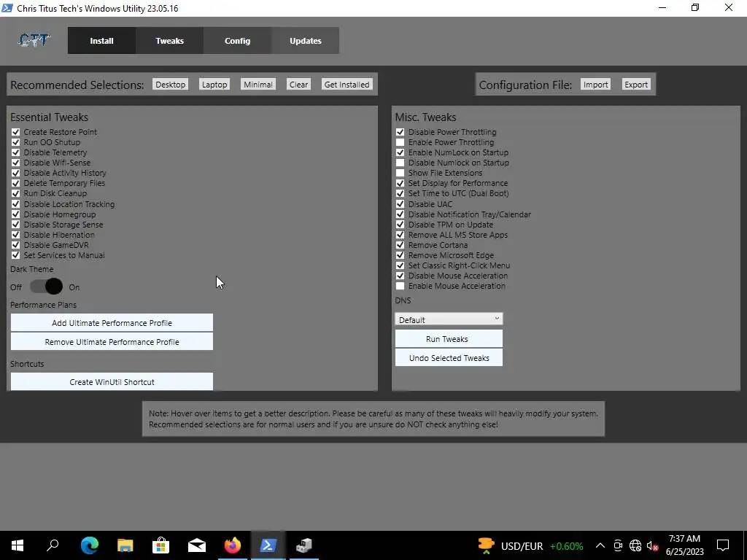Viewport: 747px width, 560px height.
Task: Toggle Disable Activity History checkbox
Action: 16,173
